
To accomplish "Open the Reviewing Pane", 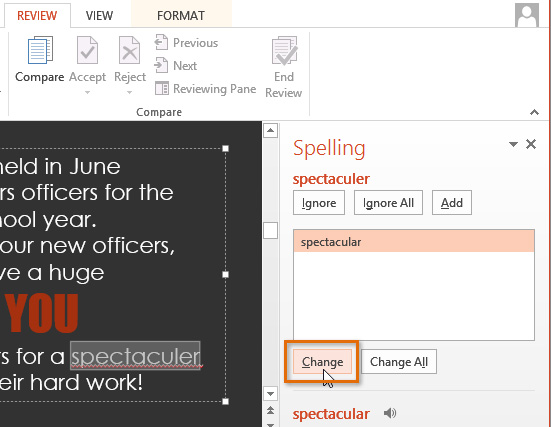I will (x=206, y=89).
